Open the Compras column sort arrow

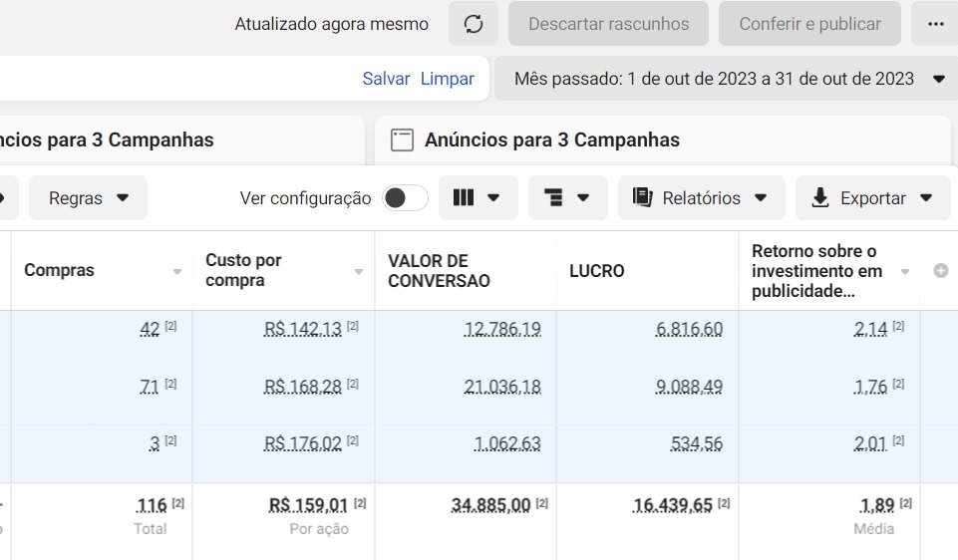point(177,272)
